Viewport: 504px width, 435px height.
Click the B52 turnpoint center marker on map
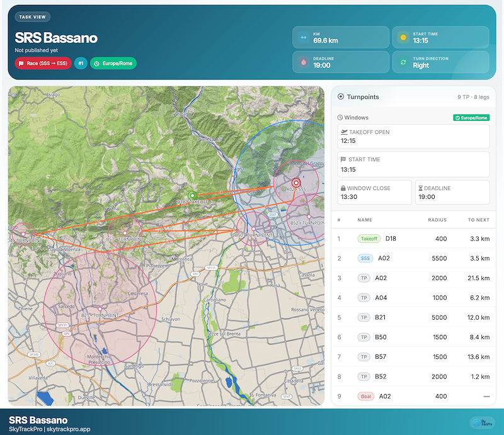coord(309,217)
